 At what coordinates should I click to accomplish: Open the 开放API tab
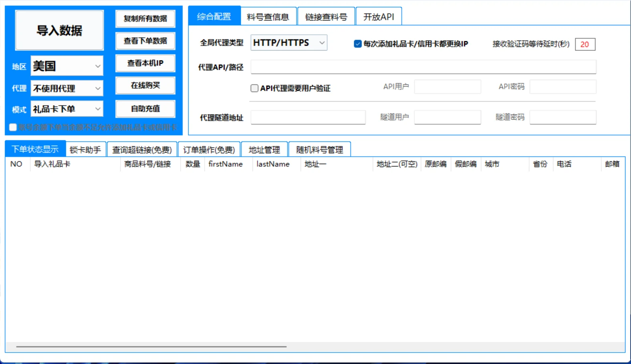point(379,17)
